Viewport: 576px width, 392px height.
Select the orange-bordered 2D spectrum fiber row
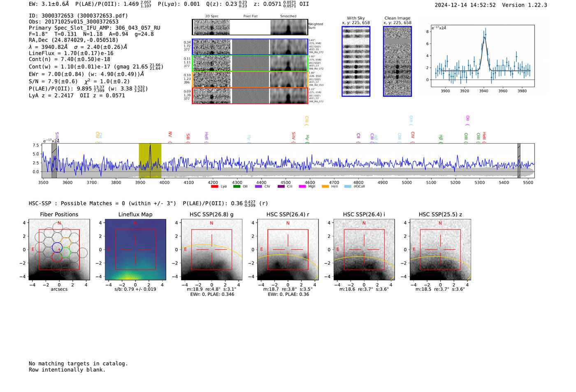pyautogui.click(x=250, y=79)
